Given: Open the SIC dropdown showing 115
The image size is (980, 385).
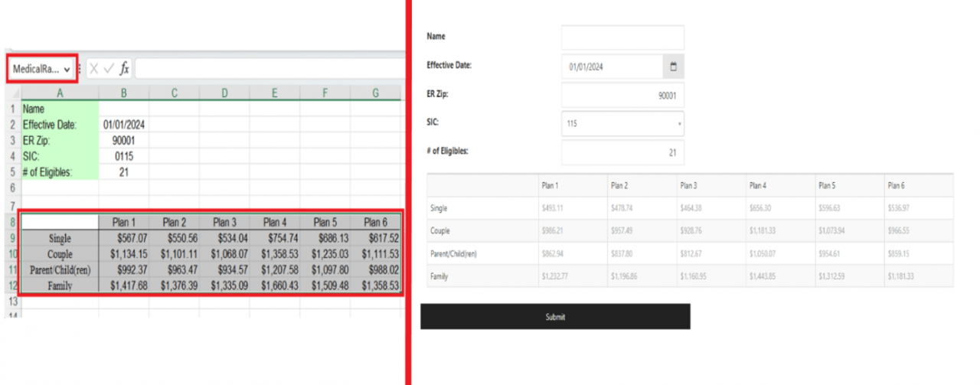Looking at the screenshot, I should coord(622,123).
